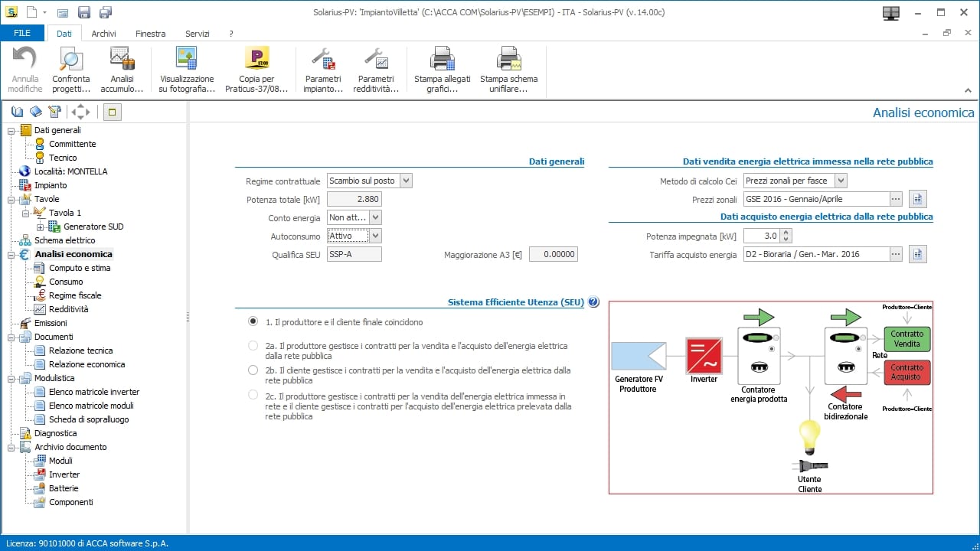980x551 pixels.
Task: Open Regime fiscale tree item
Action: (75, 295)
